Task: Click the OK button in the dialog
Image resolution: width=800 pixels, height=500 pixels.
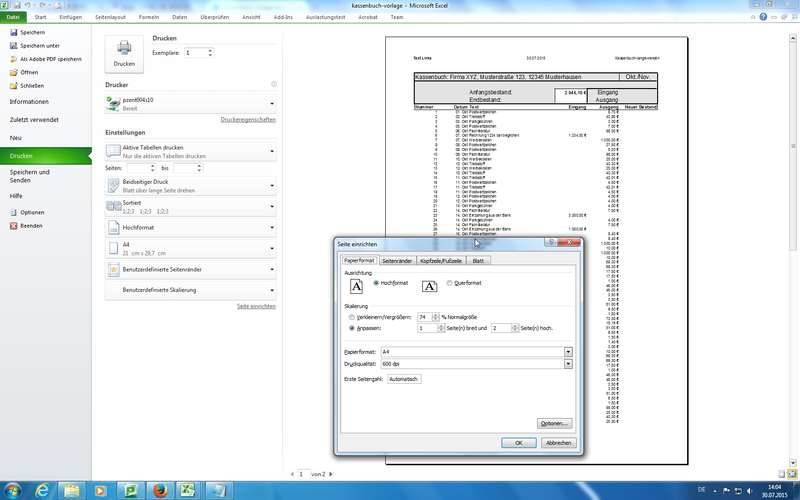Action: click(x=518, y=442)
